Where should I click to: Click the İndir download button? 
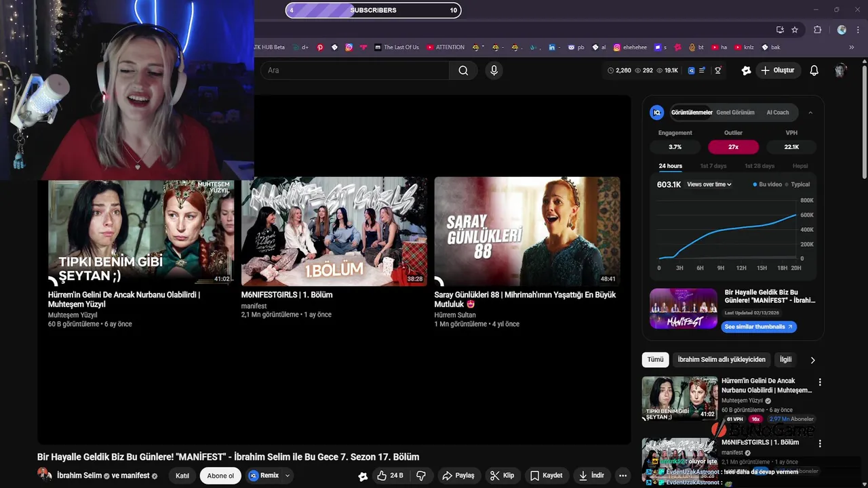click(591, 476)
